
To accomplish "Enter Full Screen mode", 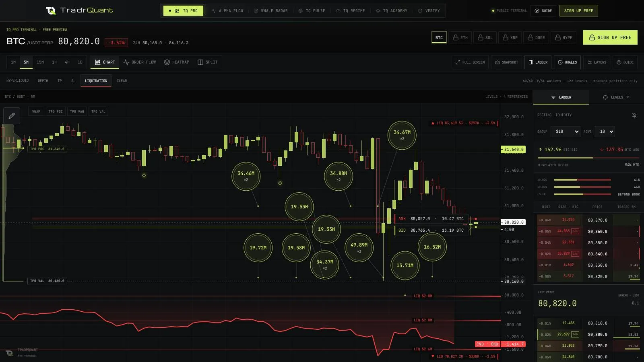I will pyautogui.click(x=470, y=62).
